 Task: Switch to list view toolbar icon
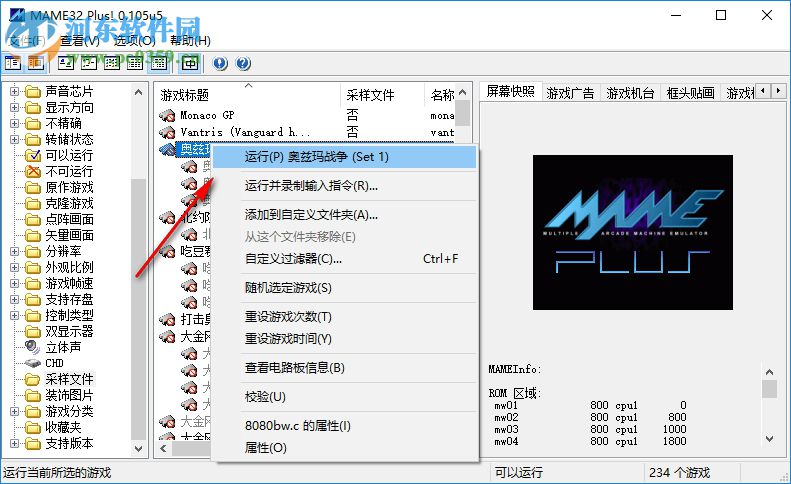[112, 63]
